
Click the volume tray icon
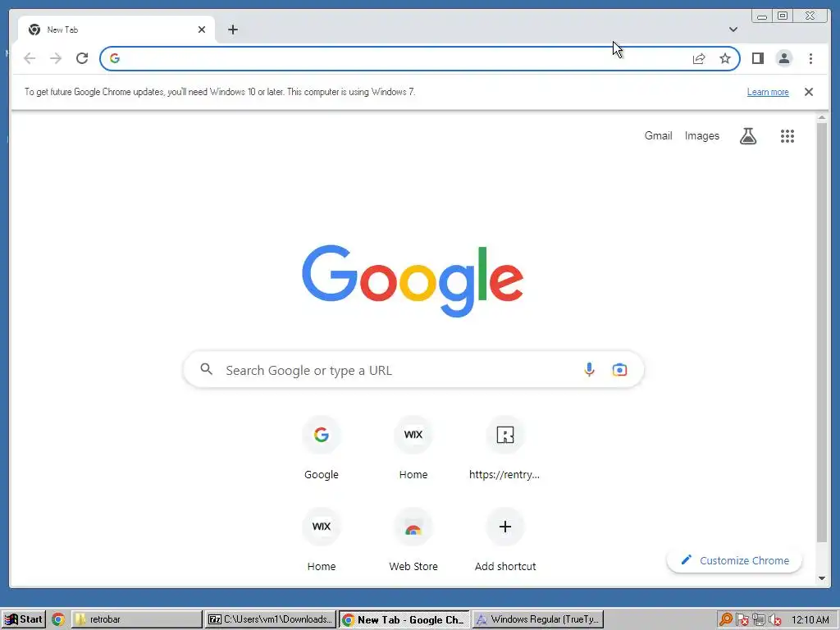(x=774, y=619)
